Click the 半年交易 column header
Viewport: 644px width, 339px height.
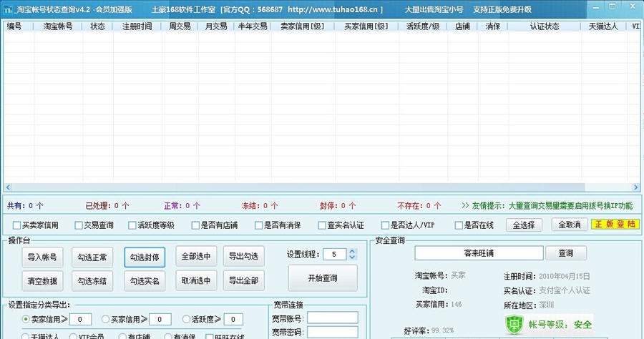click(x=253, y=26)
